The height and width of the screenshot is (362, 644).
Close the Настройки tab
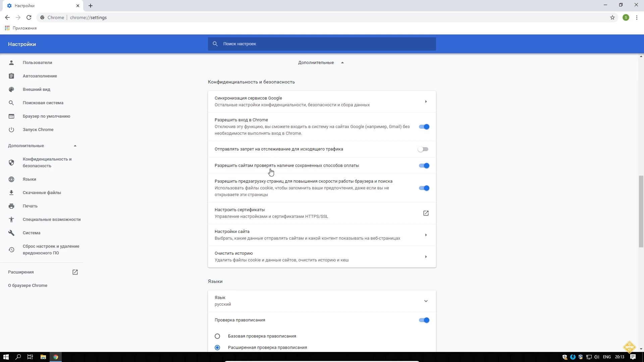click(x=78, y=6)
